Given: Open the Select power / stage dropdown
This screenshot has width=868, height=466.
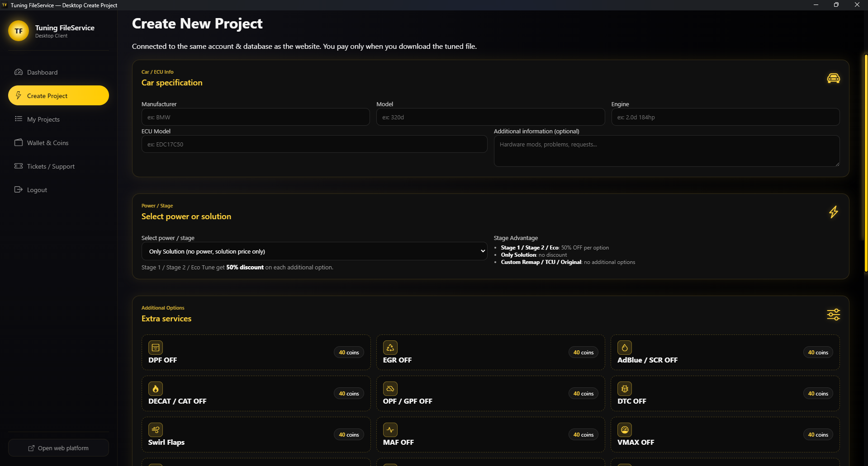Looking at the screenshot, I should click(x=314, y=251).
